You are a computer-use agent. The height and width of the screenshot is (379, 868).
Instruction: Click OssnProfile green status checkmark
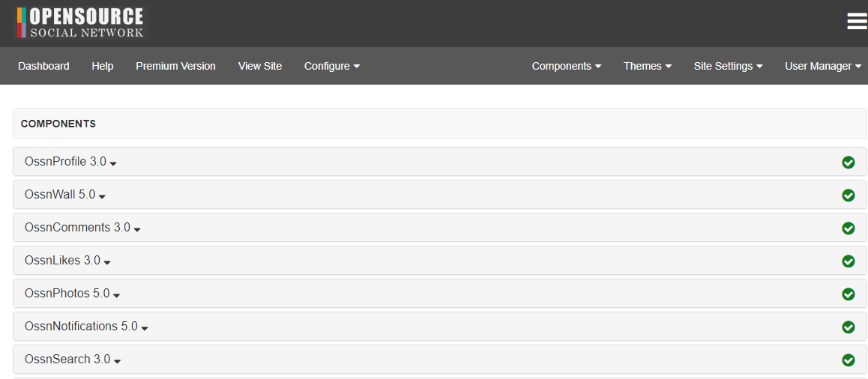pyautogui.click(x=848, y=162)
